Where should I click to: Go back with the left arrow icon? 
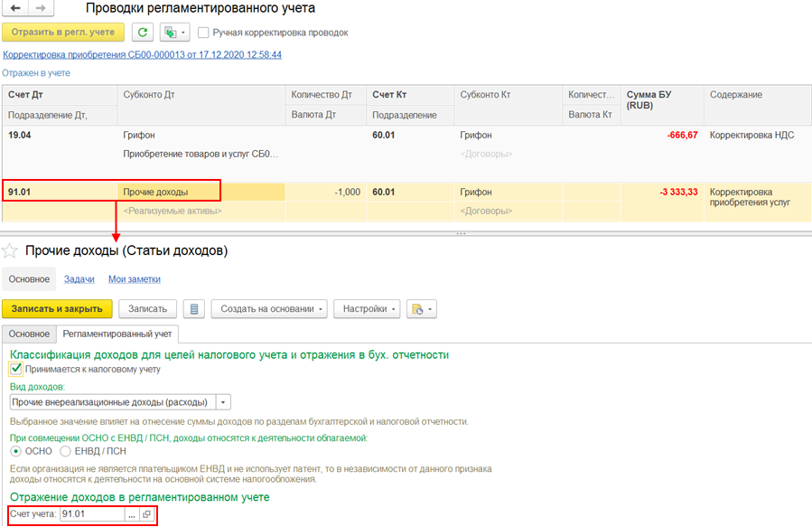point(15,8)
